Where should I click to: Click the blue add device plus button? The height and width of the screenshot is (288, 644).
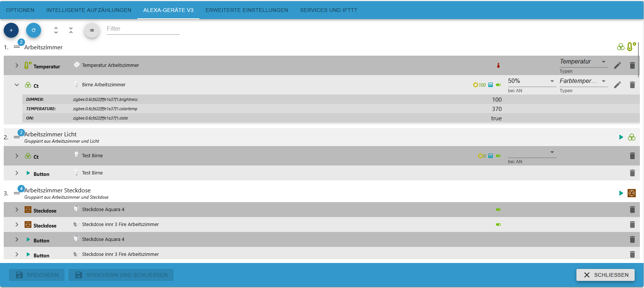pos(11,30)
